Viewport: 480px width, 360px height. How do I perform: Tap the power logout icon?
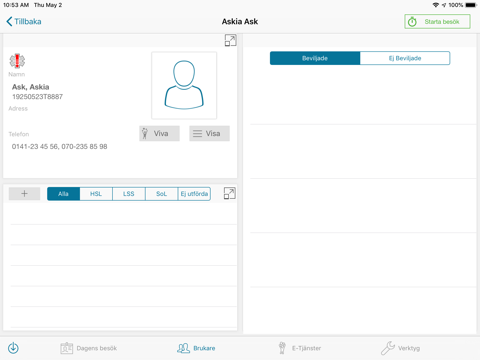13,348
